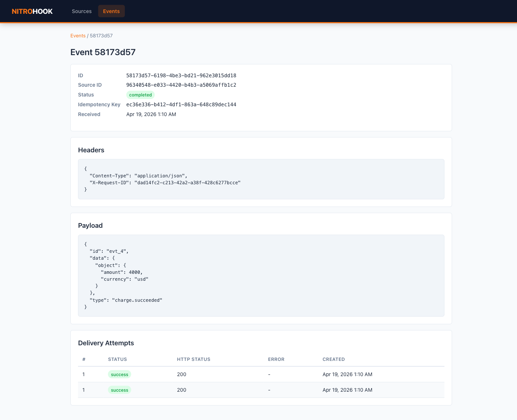Open the Sources navigation tab
Image resolution: width=517 pixels, height=420 pixels.
pyautogui.click(x=82, y=11)
